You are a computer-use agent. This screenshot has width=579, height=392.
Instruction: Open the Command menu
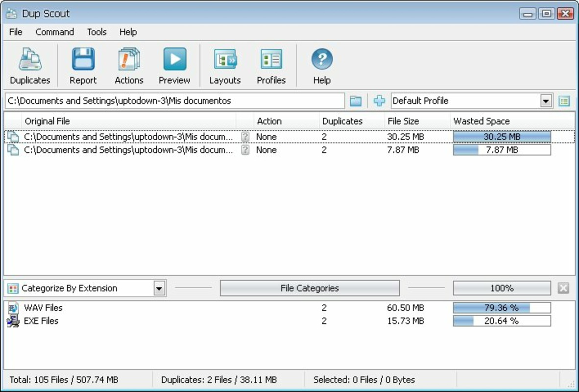coord(55,32)
